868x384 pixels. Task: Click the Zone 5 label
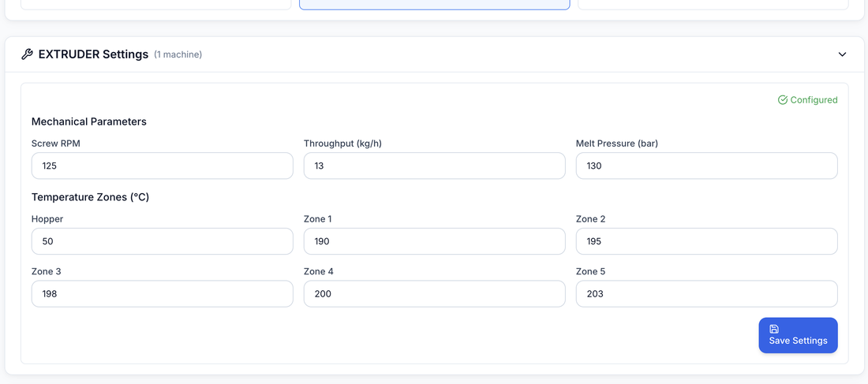point(591,272)
